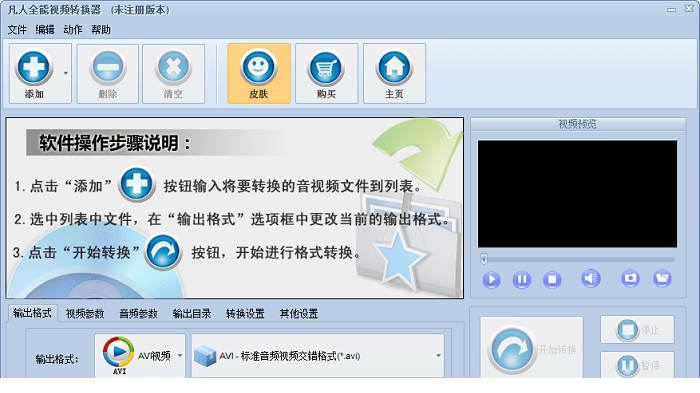
Task: Play the video preview
Action: point(492,280)
